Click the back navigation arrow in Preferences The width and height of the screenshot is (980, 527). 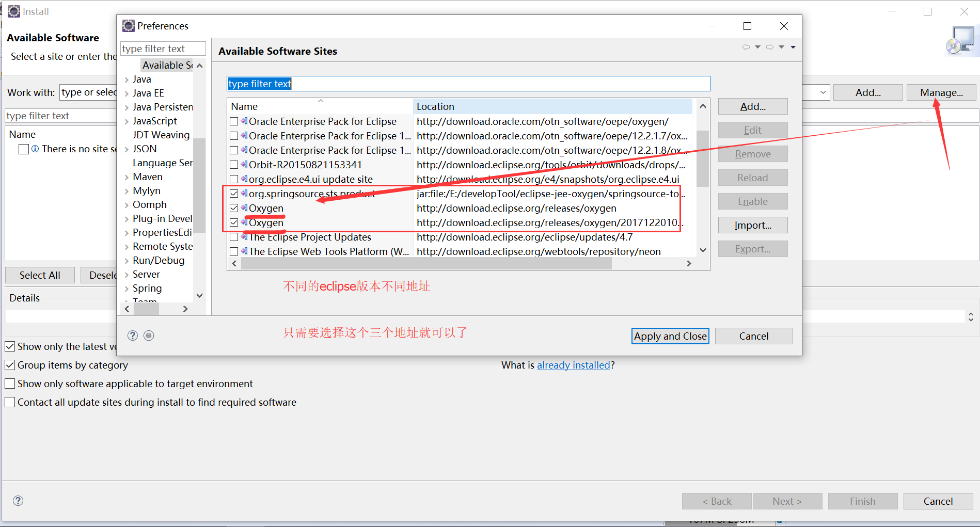746,46
